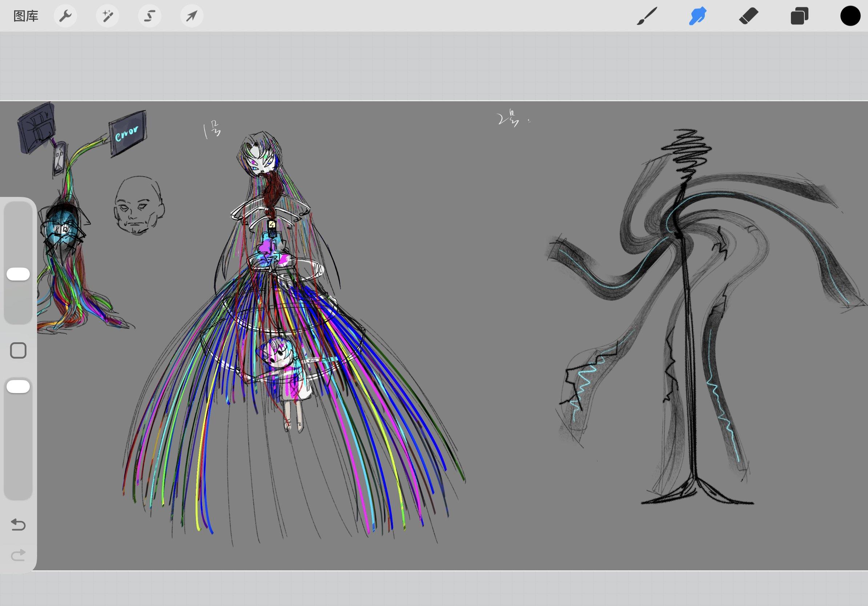Viewport: 868px width, 606px height.
Task: Click the error monitor sketch
Action: tap(128, 133)
